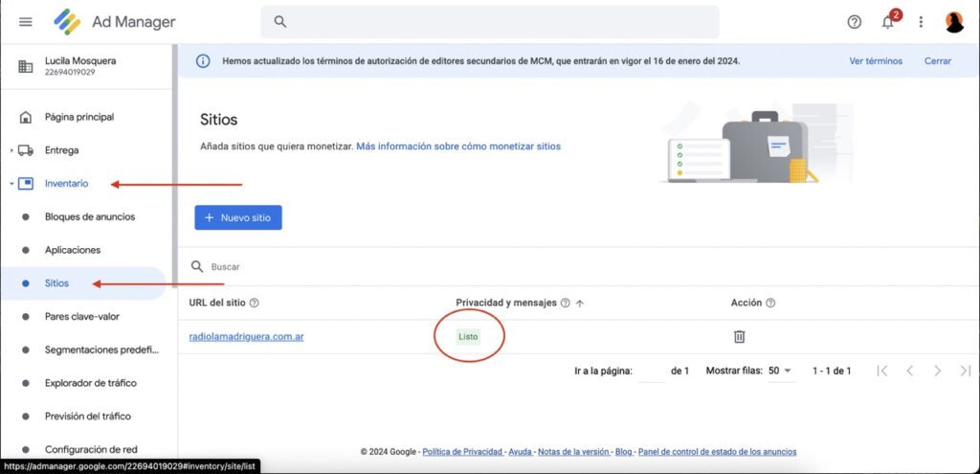The width and height of the screenshot is (980, 474).
Task: Open the radiolamadriguera.com.ar site link
Action: click(247, 336)
